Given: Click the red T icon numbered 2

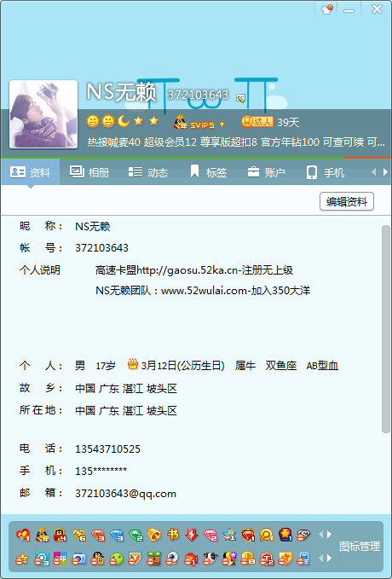Looking at the screenshot, I should [267, 559].
